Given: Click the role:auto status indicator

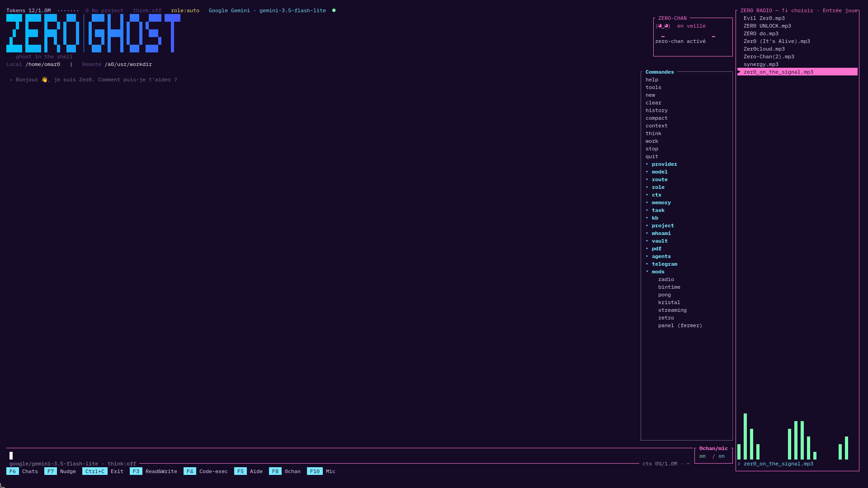Looking at the screenshot, I should pos(185,10).
